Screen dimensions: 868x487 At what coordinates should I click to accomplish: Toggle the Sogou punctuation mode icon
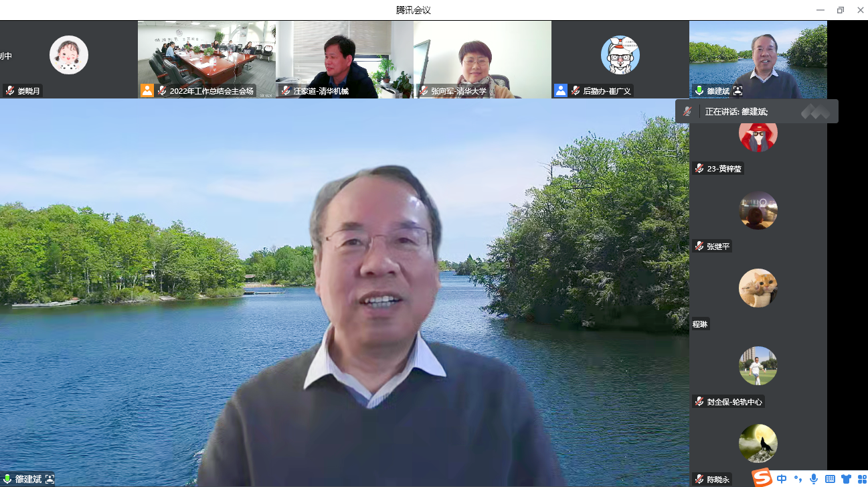(x=798, y=479)
